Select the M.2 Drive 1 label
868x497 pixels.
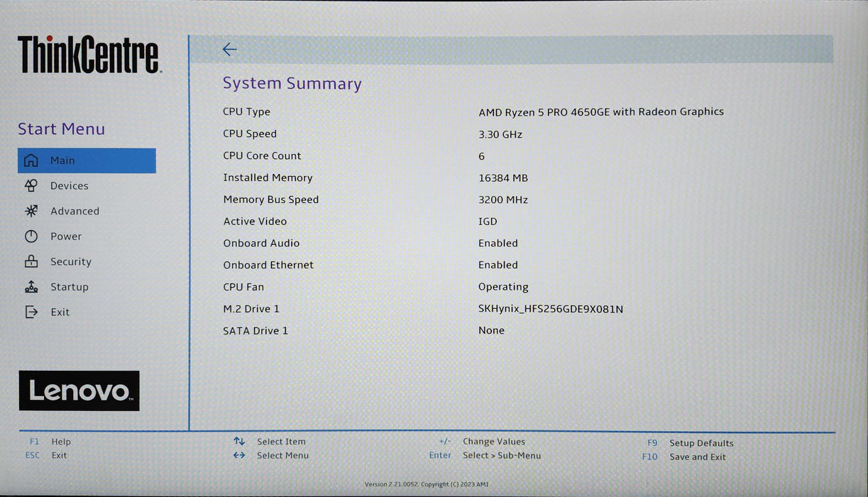point(251,309)
